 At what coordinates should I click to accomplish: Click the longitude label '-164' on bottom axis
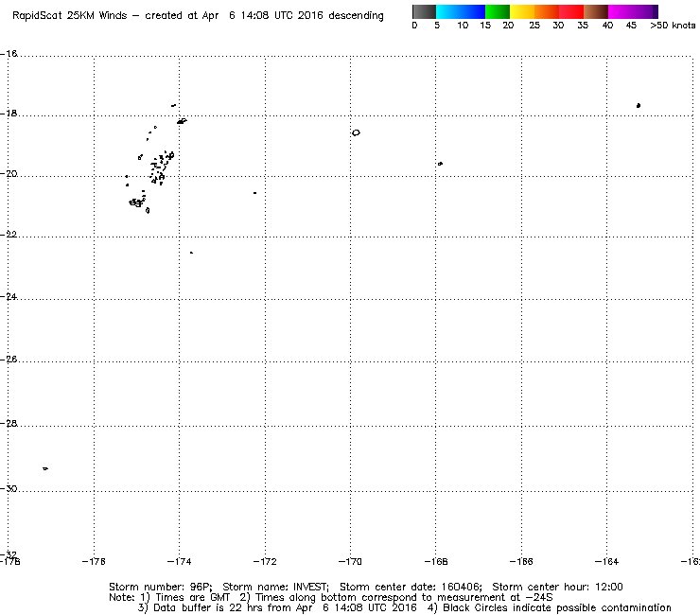coord(606,561)
